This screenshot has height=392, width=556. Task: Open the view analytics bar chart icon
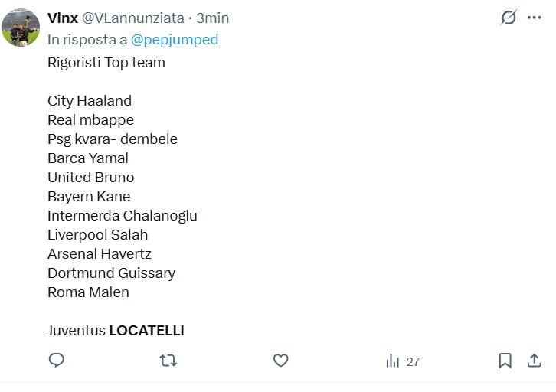[393, 361]
